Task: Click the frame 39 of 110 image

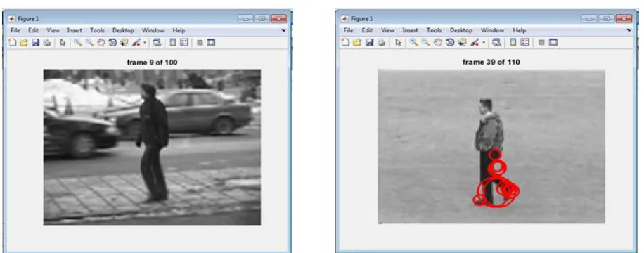Action: tap(491, 147)
